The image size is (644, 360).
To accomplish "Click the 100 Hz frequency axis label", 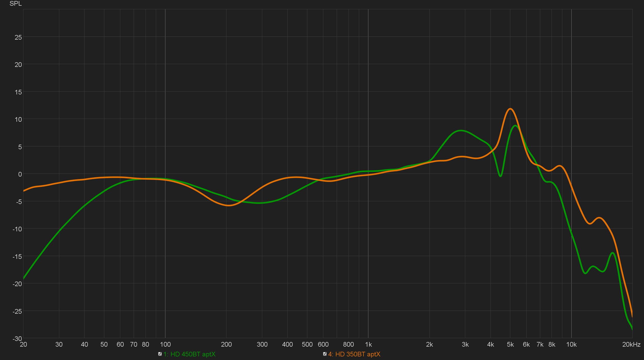I will pyautogui.click(x=165, y=345).
